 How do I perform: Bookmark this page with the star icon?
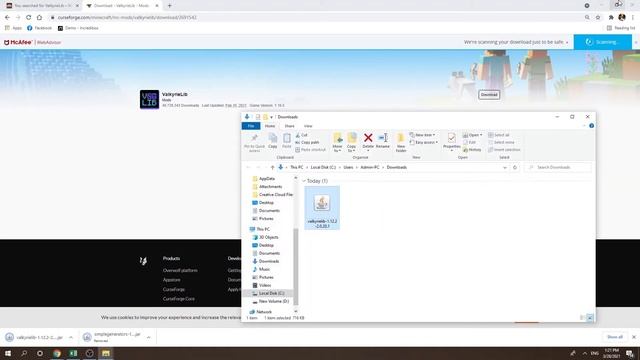[x=598, y=18]
